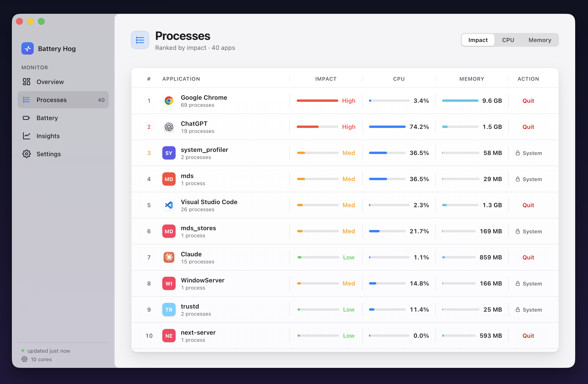Viewport: 588px width, 384px height.
Task: Click the '169 MB' memory value
Action: (491, 231)
